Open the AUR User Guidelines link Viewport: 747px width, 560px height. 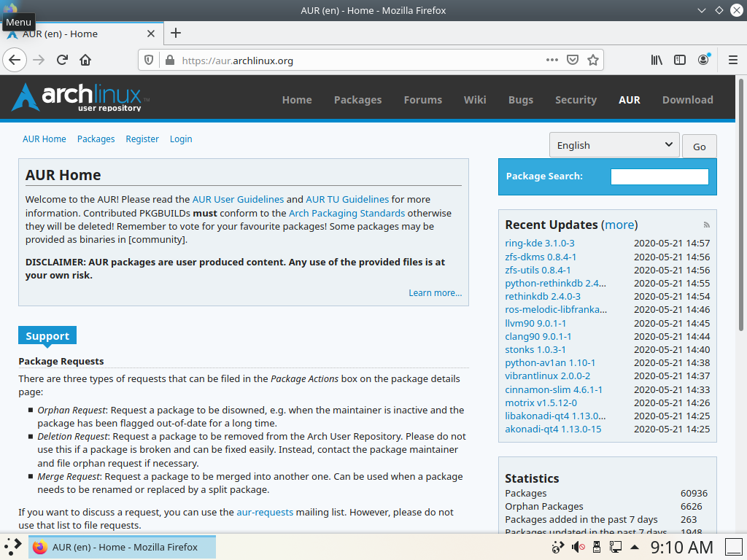point(239,200)
